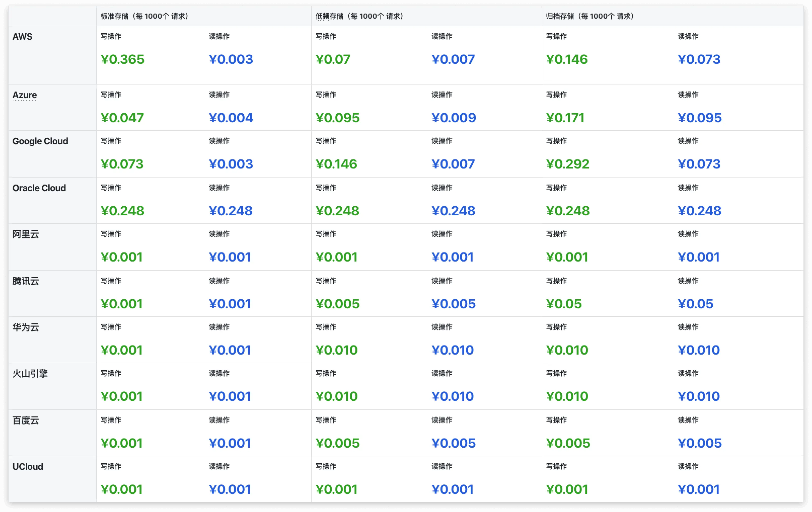This screenshot has width=812, height=512.
Task: Click 华为云 archive read price ¥0.010
Action: point(699,350)
